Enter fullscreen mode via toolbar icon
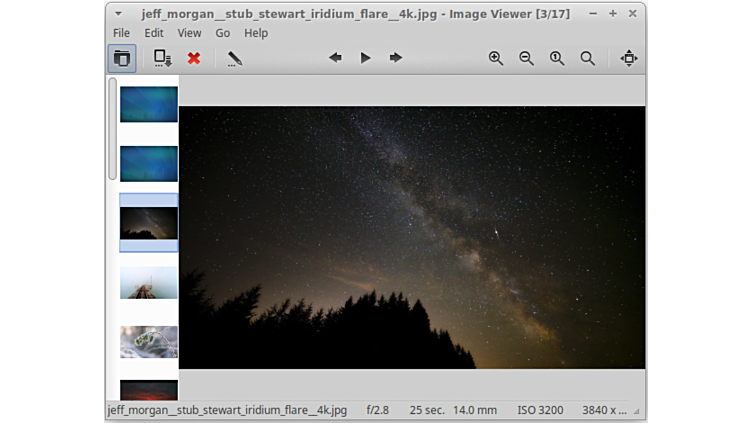752x423 pixels. (628, 58)
